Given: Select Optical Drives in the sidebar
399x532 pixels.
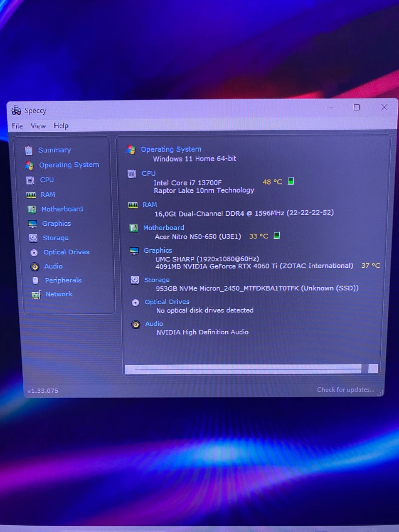Looking at the screenshot, I should tap(66, 252).
